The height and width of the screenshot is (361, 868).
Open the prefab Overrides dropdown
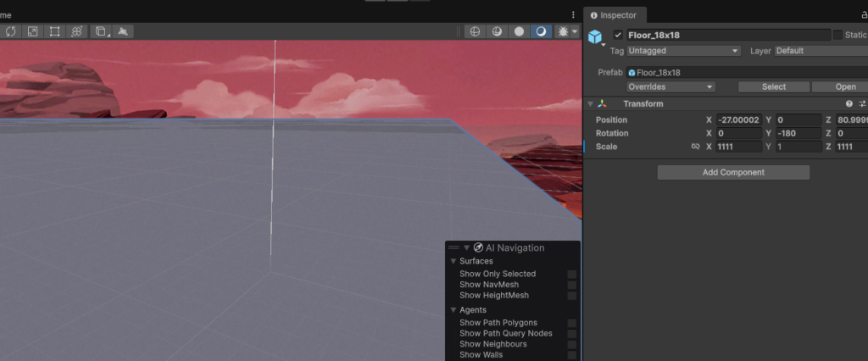[x=670, y=86]
